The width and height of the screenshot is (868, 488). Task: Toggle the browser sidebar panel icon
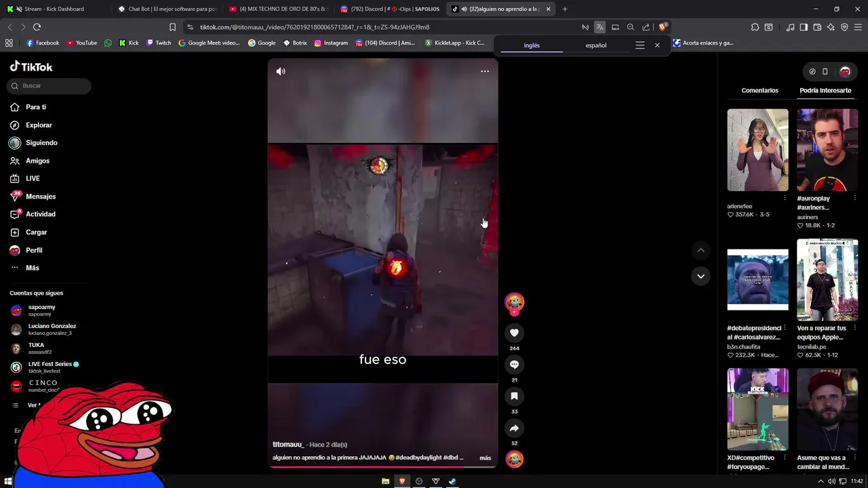(x=804, y=27)
